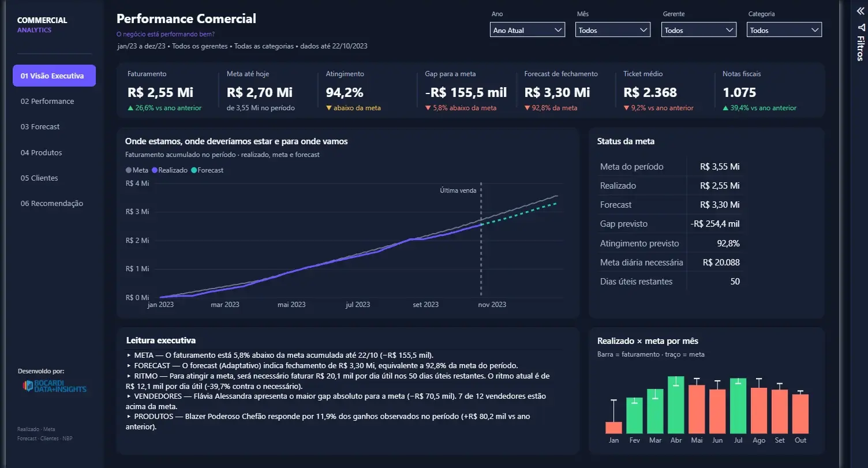The width and height of the screenshot is (868, 468).
Task: Select the Out bar in monthly chart
Action: click(800, 414)
